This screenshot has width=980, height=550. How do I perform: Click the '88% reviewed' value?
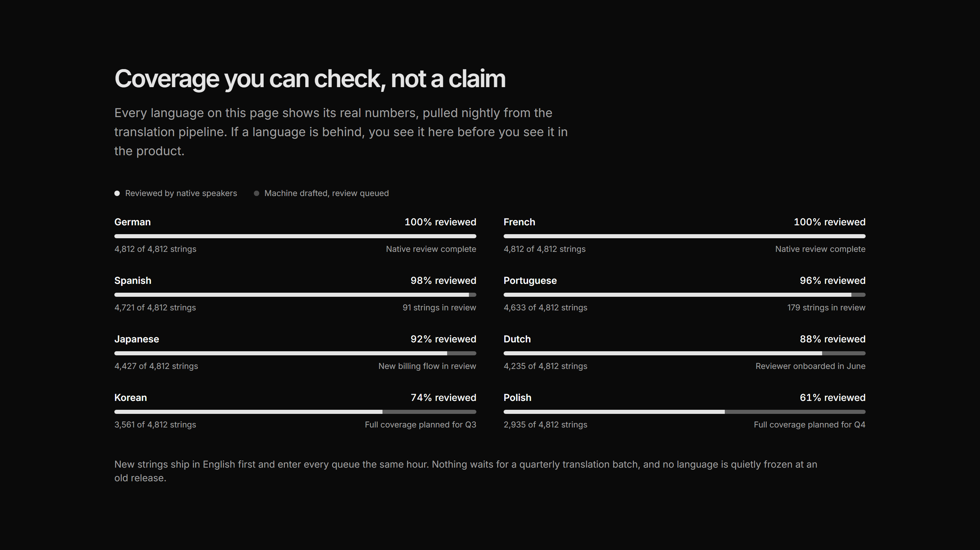[x=832, y=339]
